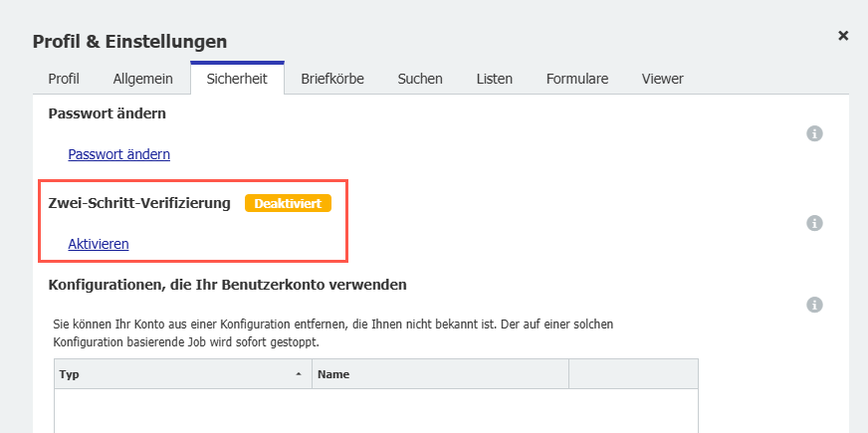
Task: Sort table by Name column header
Action: point(438,374)
